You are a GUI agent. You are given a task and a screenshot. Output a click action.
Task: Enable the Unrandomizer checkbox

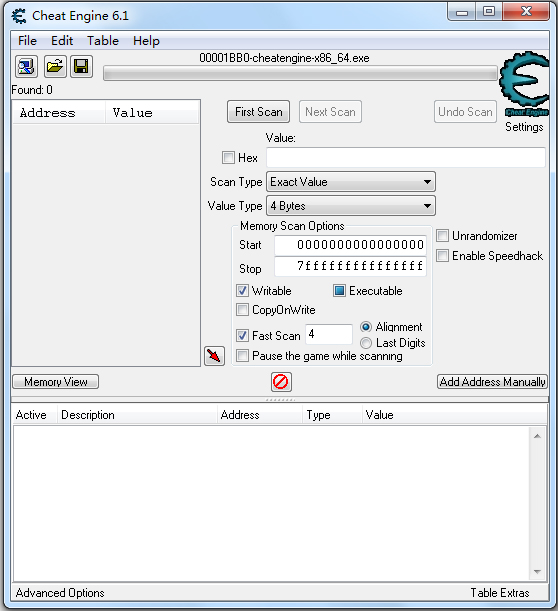pos(442,236)
